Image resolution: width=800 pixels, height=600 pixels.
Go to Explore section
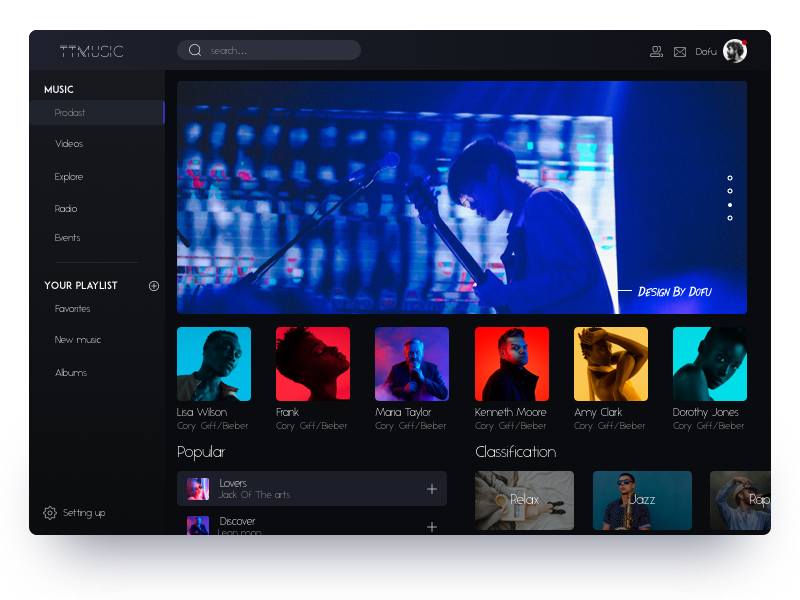(69, 177)
